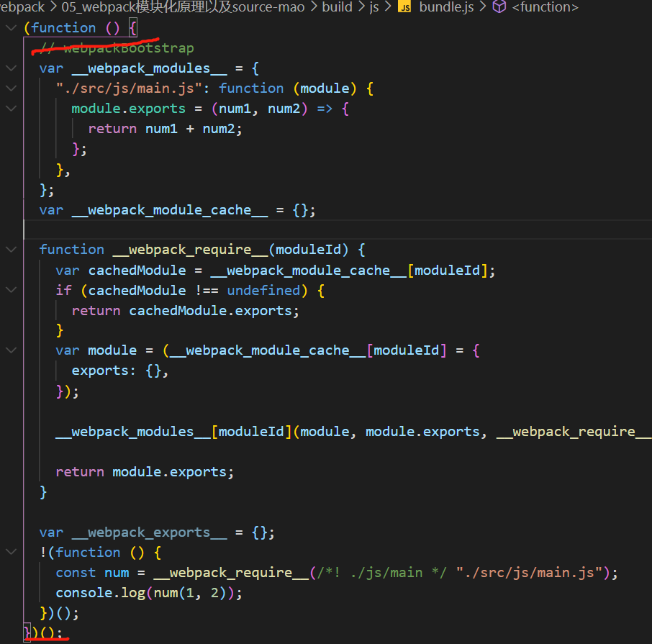Click the exports: {} property line
Image resolution: width=652 pixels, height=644 pixels.
tap(120, 371)
